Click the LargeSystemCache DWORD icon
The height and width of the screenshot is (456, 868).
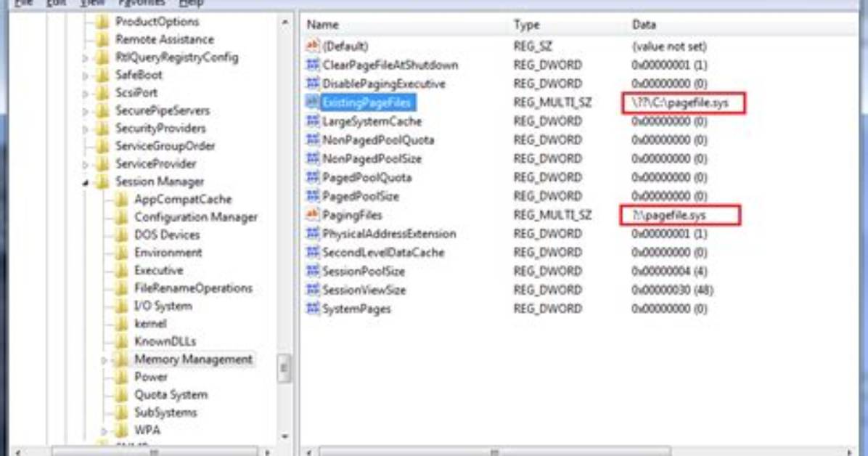point(313,121)
